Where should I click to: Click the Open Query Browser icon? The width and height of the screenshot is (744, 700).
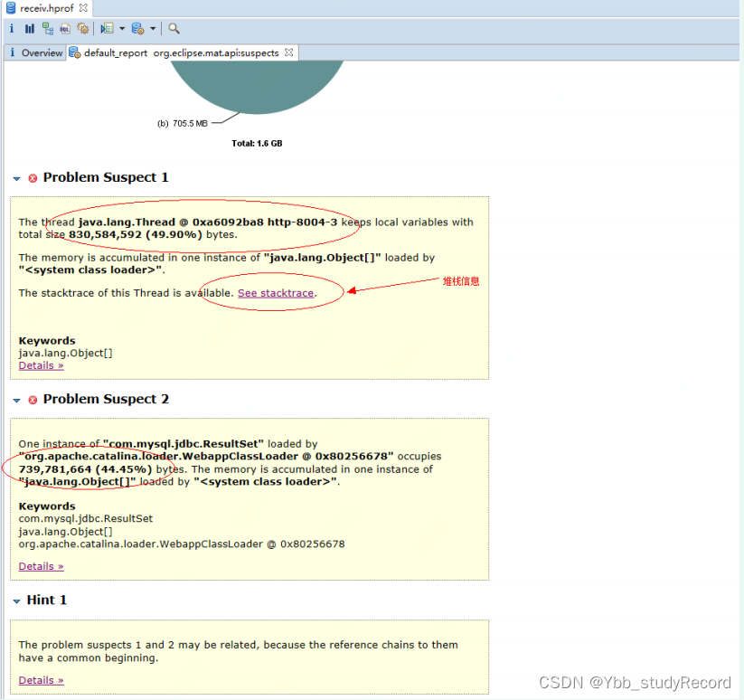137,28
